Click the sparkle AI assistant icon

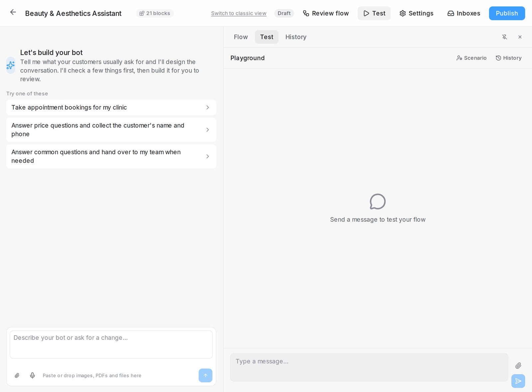point(11,65)
